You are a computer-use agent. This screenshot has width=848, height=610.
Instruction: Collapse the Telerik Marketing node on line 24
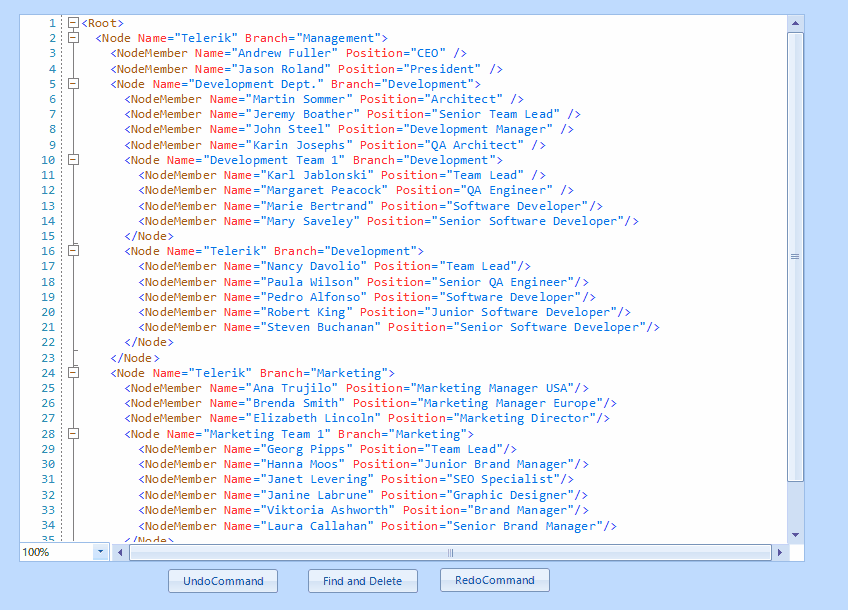pos(74,373)
